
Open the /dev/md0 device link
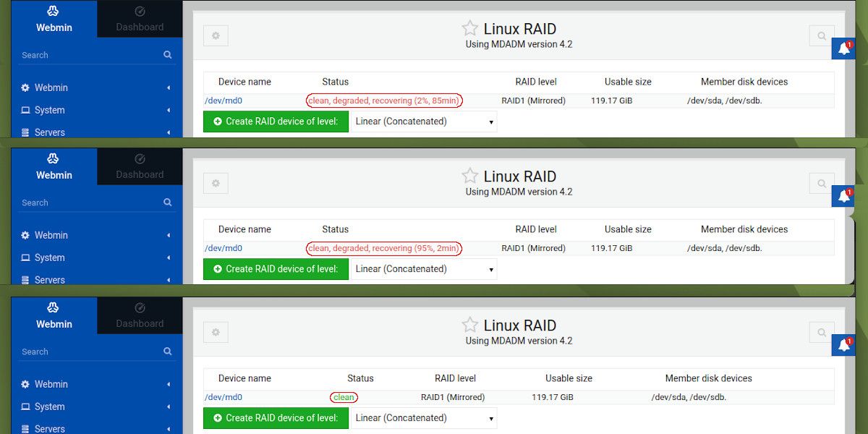coord(224,101)
